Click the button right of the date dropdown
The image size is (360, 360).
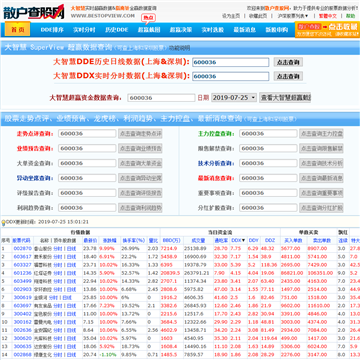pos(285,98)
